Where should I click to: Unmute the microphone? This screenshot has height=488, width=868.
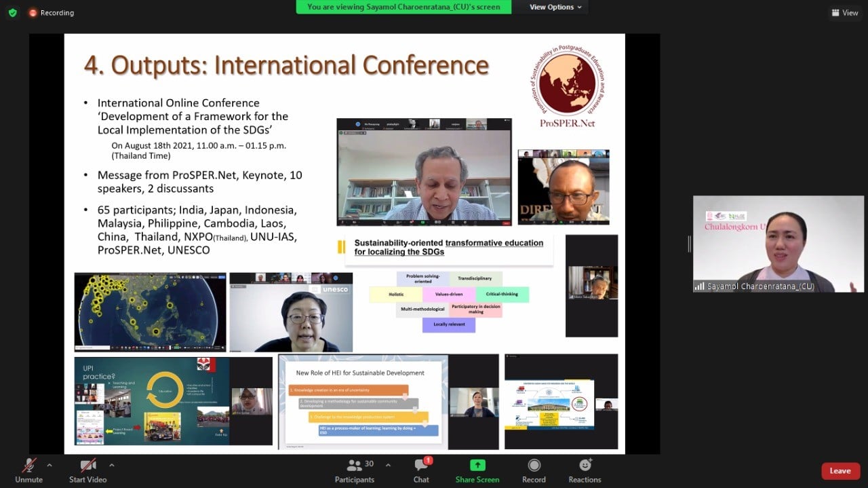(x=28, y=470)
